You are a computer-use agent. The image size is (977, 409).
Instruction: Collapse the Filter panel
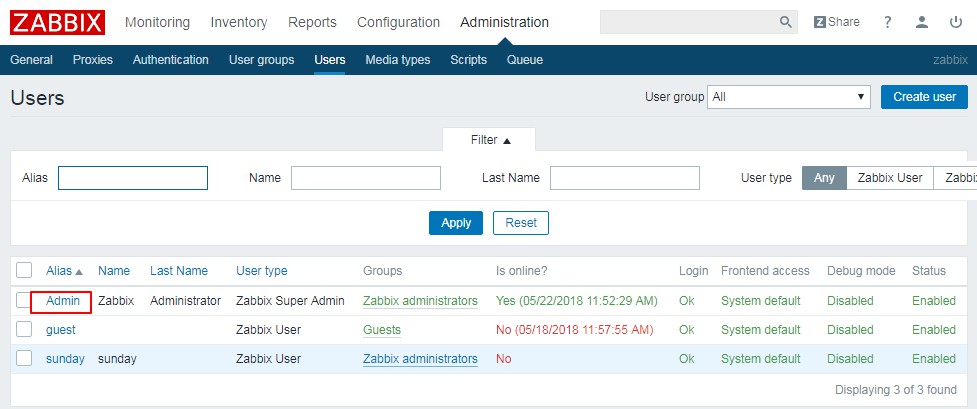point(490,140)
